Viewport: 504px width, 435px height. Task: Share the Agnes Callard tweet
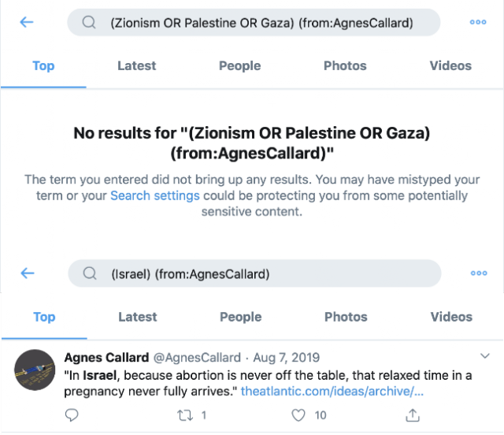(x=412, y=415)
